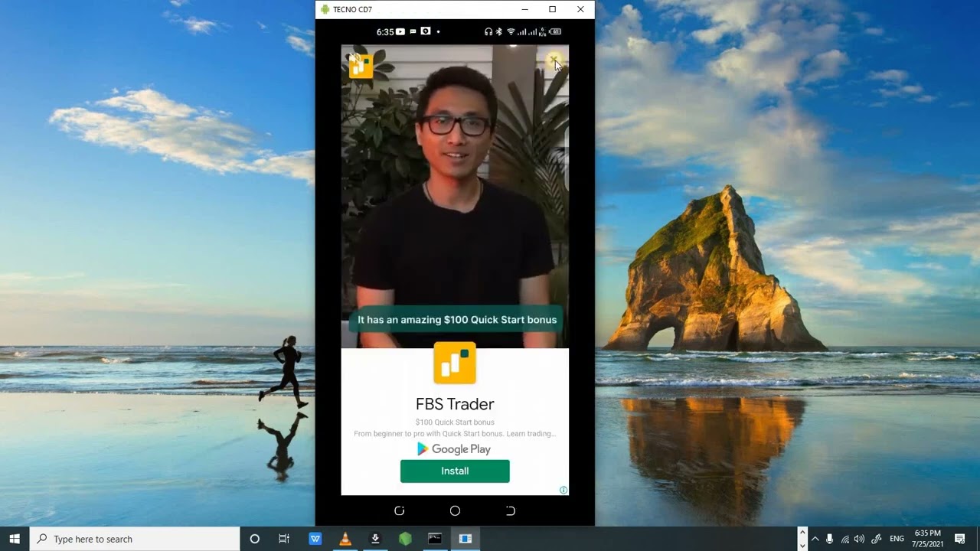Open the green cube app on taskbar

point(405,539)
